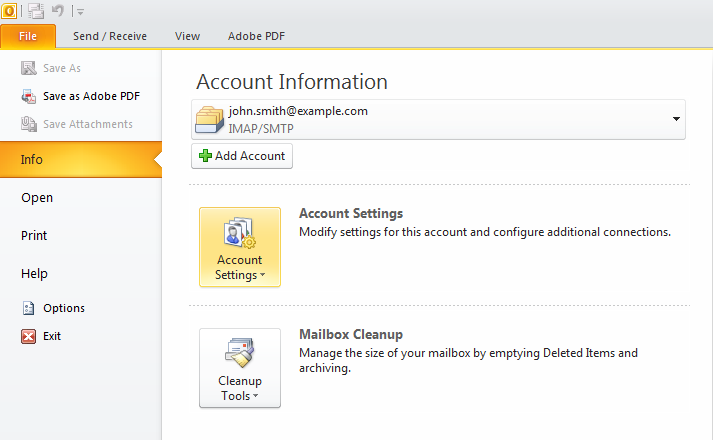
Task: Switch to the Send / Receive tab
Action: (110, 36)
